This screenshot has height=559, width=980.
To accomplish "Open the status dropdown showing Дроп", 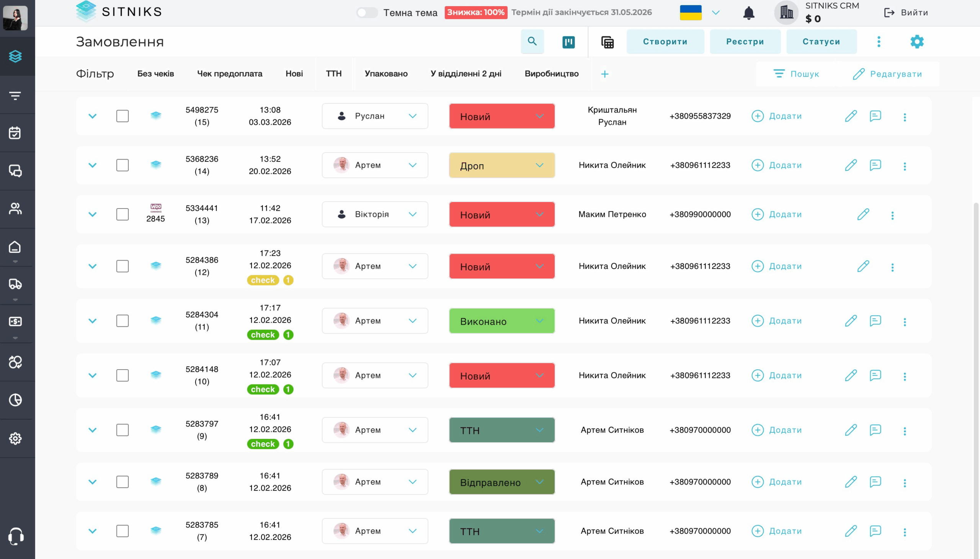I will point(501,165).
